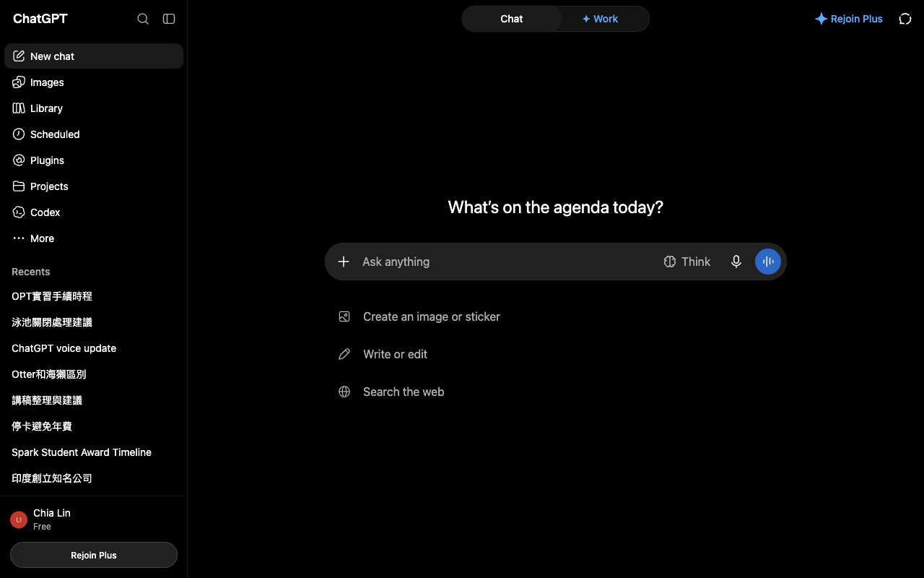
Task: Click the Rejoin Plus button in sidebar
Action: tap(94, 555)
